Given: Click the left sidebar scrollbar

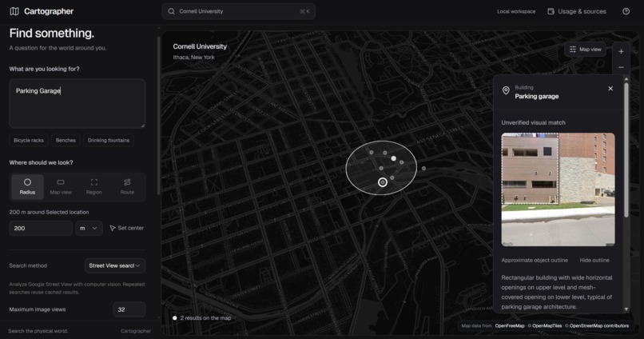Looking at the screenshot, I should pos(158,115).
